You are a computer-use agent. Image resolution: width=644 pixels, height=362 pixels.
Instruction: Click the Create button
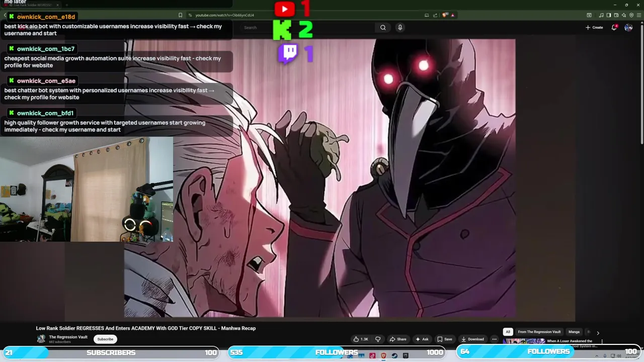[594, 28]
